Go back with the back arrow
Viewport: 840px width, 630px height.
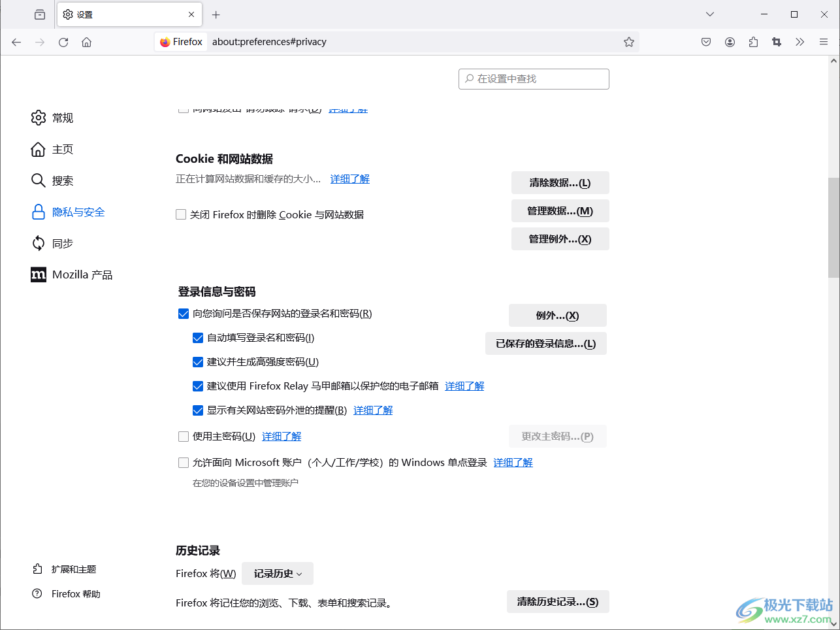16,42
